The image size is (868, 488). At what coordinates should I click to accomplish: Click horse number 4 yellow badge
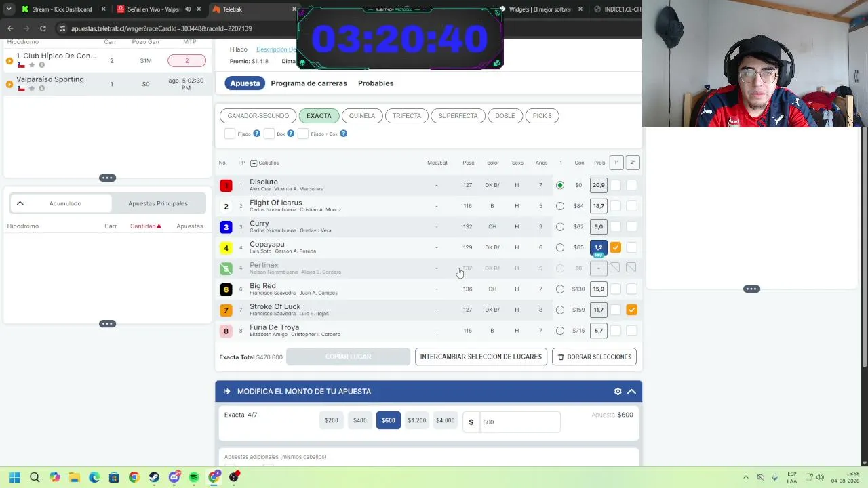pos(226,248)
